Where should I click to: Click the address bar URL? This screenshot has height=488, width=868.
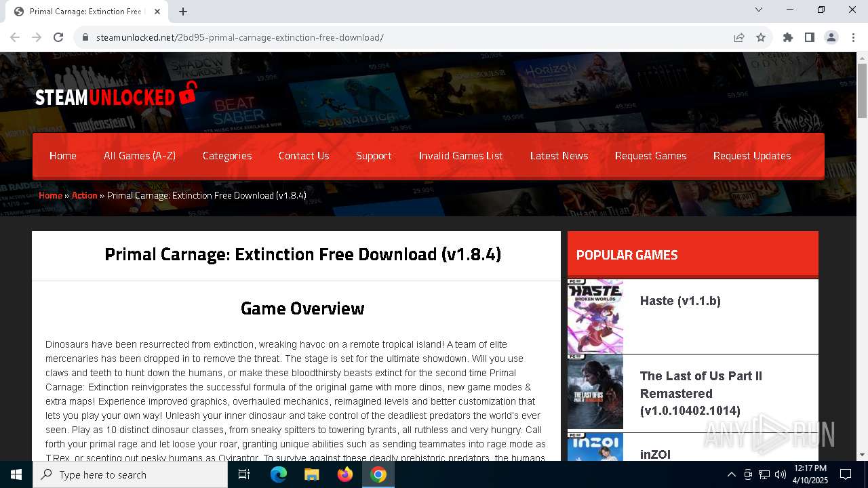click(240, 37)
